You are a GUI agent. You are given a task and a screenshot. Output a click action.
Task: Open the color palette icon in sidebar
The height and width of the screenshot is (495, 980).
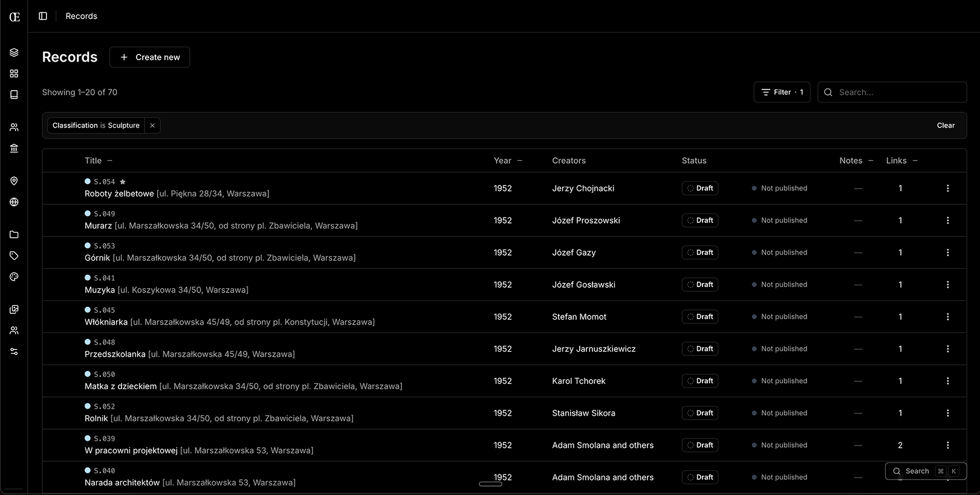coord(14,277)
